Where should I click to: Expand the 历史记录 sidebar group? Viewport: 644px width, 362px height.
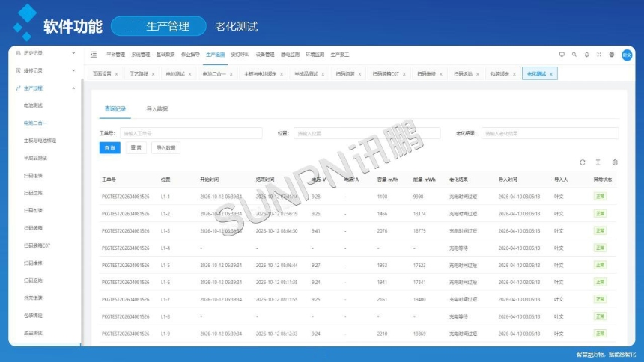click(x=73, y=53)
